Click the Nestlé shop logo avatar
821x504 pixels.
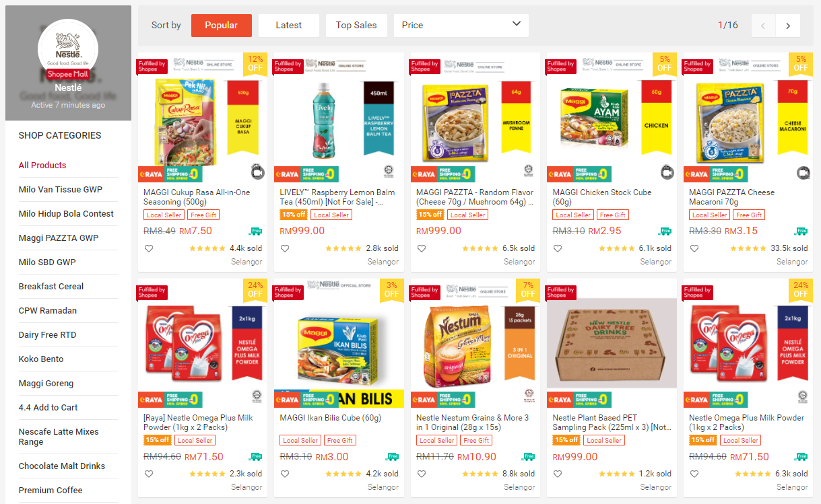pos(68,50)
